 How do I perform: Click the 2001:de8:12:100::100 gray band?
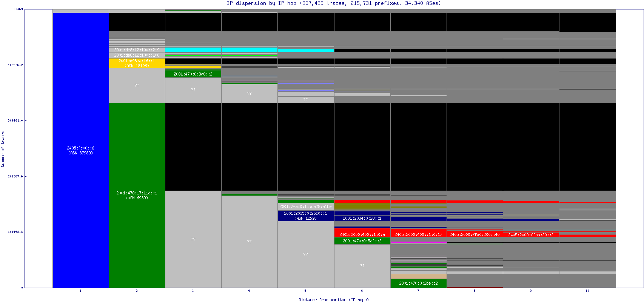pyautogui.click(x=137, y=55)
